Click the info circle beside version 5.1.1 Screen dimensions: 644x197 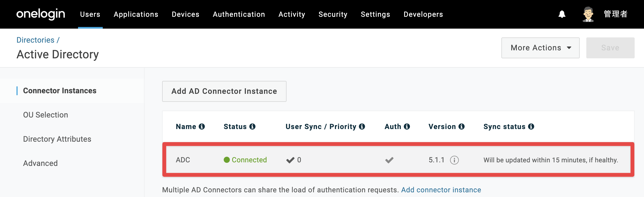[x=454, y=160]
